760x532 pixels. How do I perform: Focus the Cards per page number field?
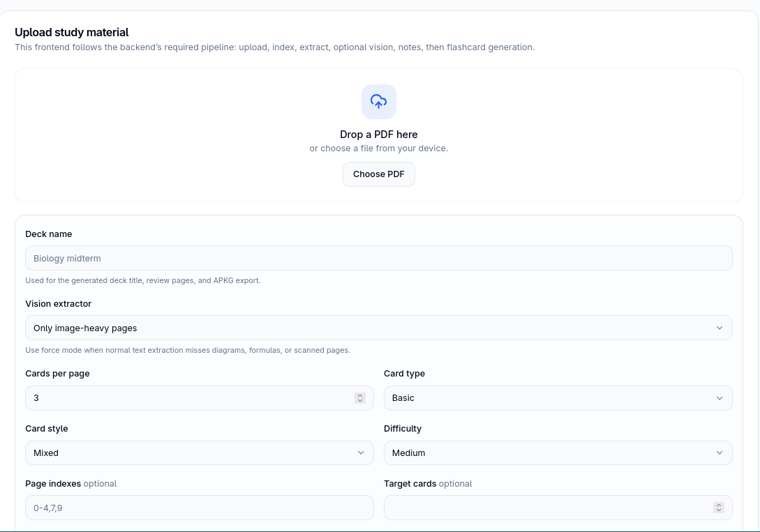coord(199,398)
